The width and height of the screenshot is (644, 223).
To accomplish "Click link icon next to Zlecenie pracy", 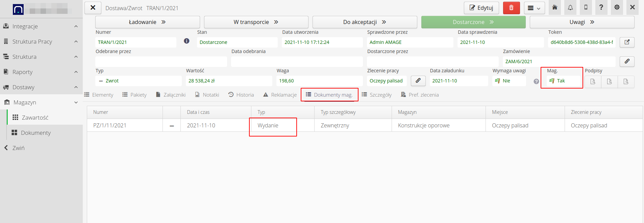I will click(418, 81).
